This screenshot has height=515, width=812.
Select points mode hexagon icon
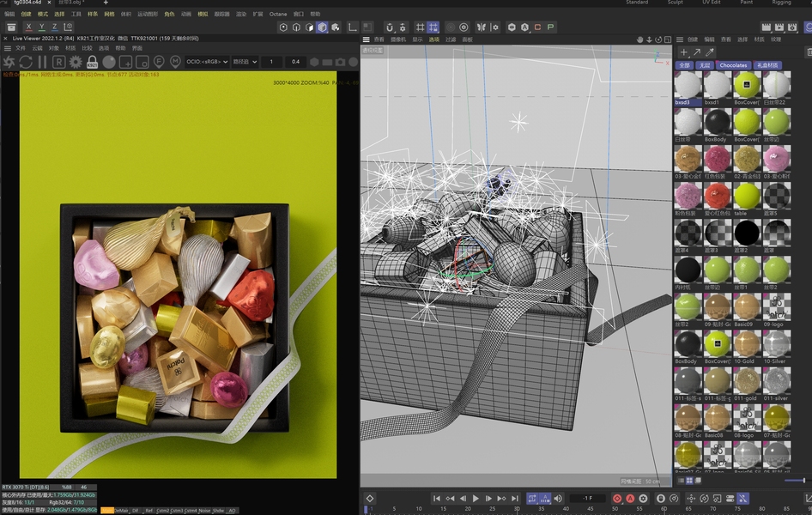[283, 27]
